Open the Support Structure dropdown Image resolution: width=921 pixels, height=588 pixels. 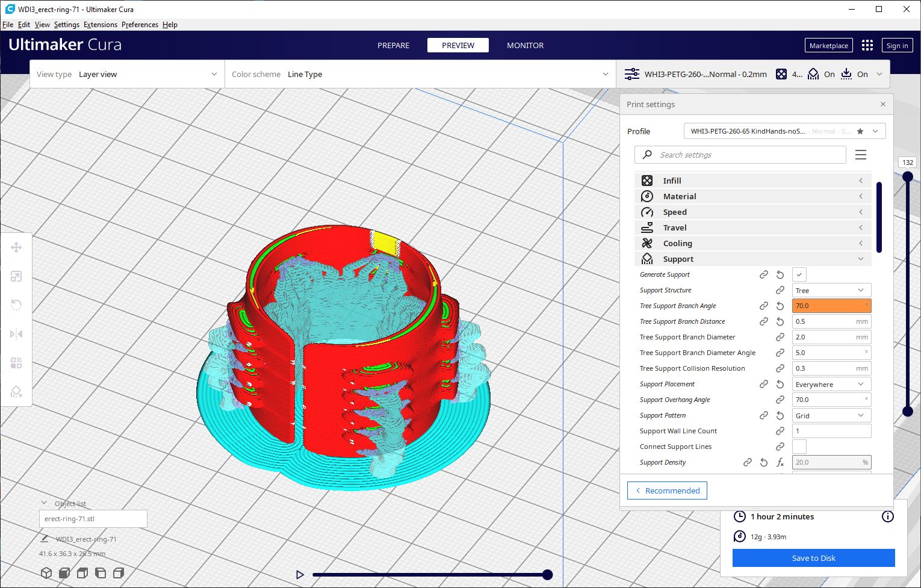tap(831, 290)
